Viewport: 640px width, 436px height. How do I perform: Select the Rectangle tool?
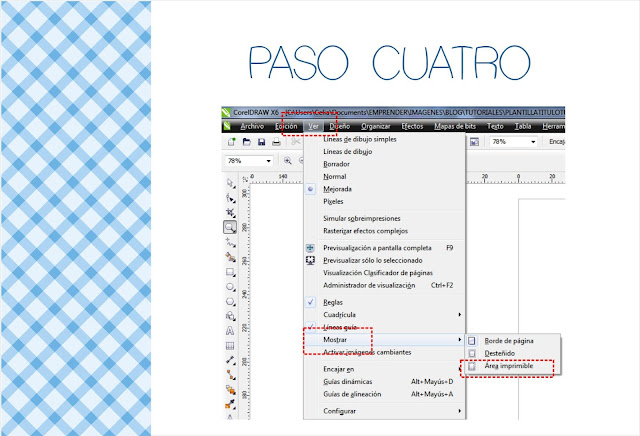230,272
